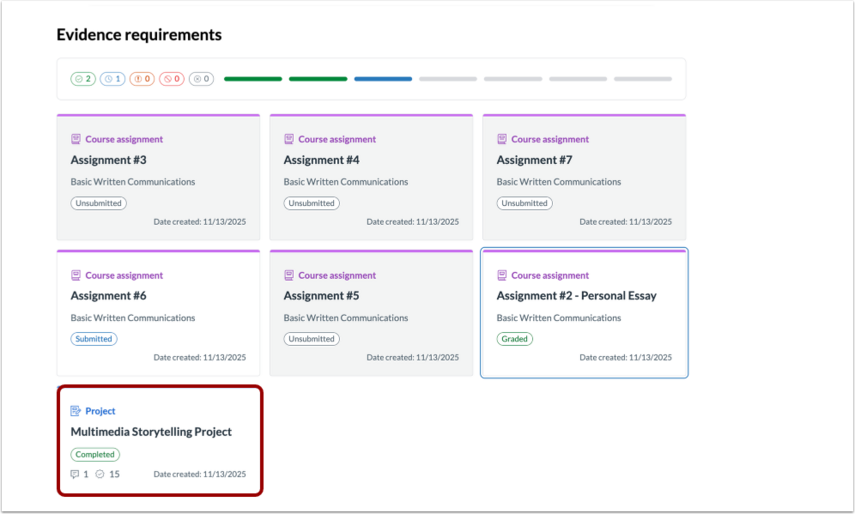The width and height of the screenshot is (855, 514).
Task: Open the Assignment #4 card title
Action: click(x=321, y=160)
